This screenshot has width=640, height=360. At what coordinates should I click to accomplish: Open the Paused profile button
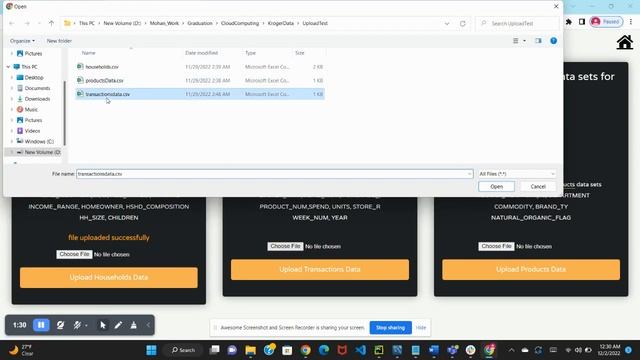coord(606,22)
